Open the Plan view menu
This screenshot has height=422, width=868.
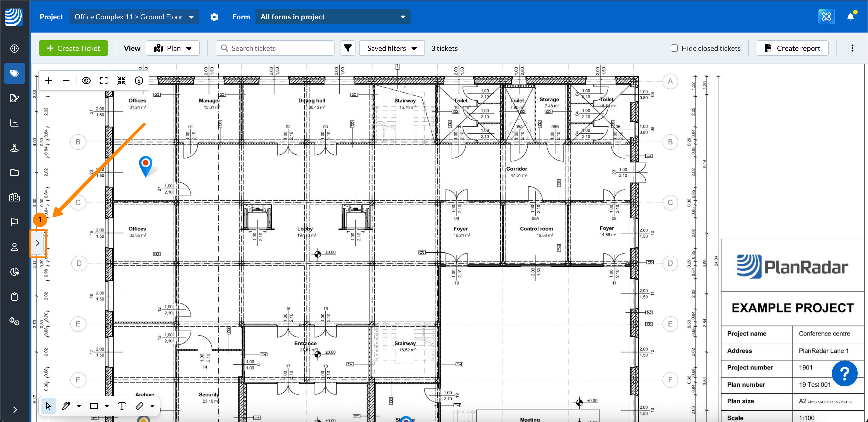click(173, 48)
